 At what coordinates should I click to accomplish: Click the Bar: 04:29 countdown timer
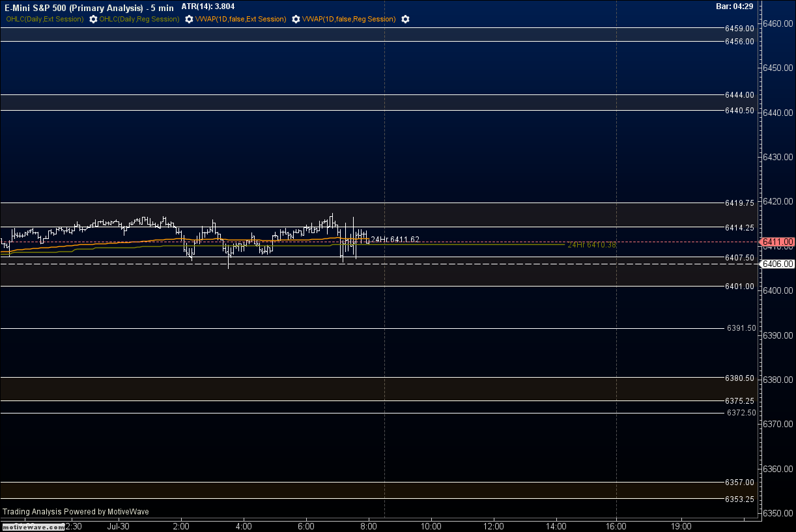(735, 7)
